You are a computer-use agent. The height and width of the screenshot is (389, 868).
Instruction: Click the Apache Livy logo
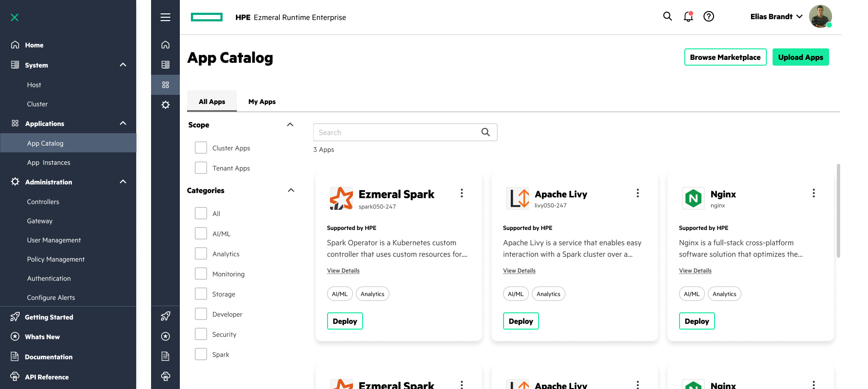517,198
